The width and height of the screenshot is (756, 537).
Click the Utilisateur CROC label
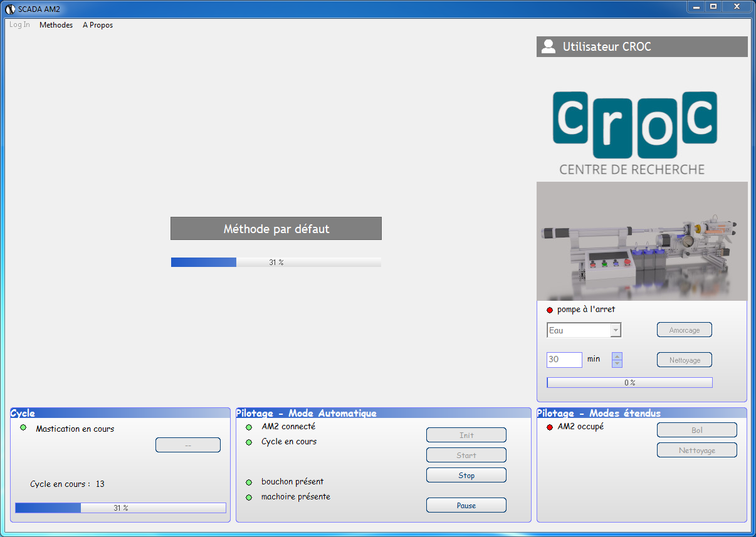(x=607, y=46)
